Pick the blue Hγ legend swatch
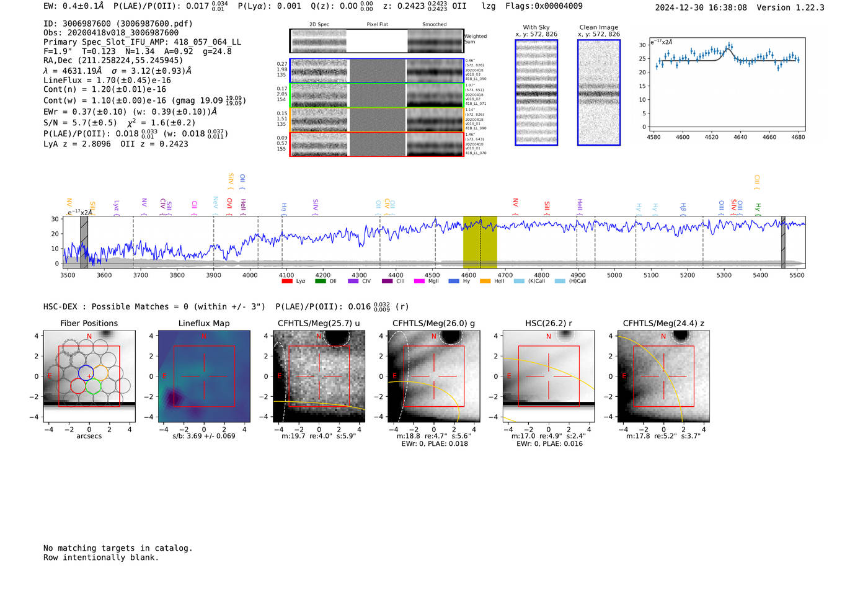This screenshot has width=868, height=591. (454, 281)
